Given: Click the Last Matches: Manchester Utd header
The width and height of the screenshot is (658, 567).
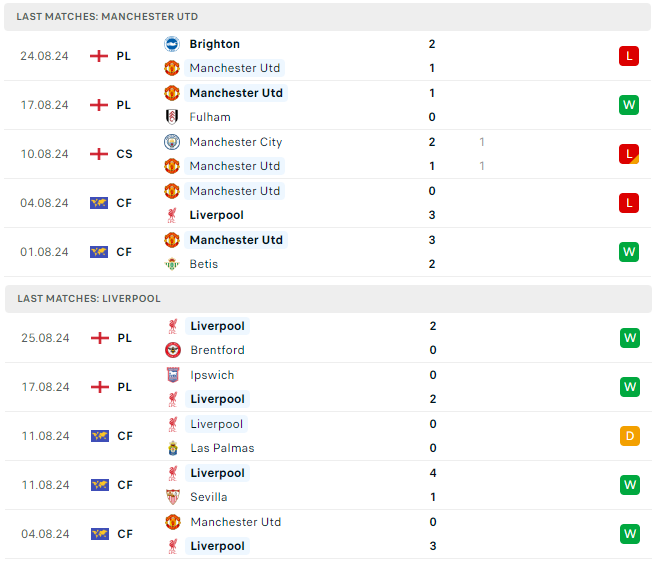Looking at the screenshot, I should pyautogui.click(x=107, y=17).
